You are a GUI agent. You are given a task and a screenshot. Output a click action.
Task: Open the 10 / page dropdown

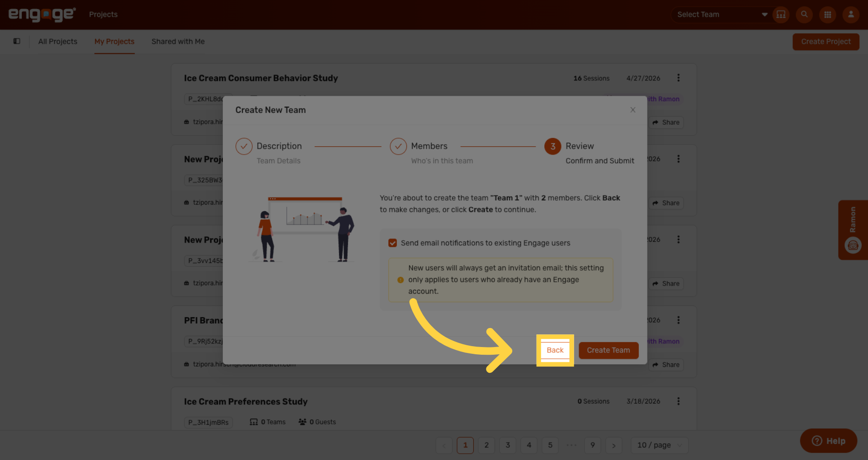659,446
